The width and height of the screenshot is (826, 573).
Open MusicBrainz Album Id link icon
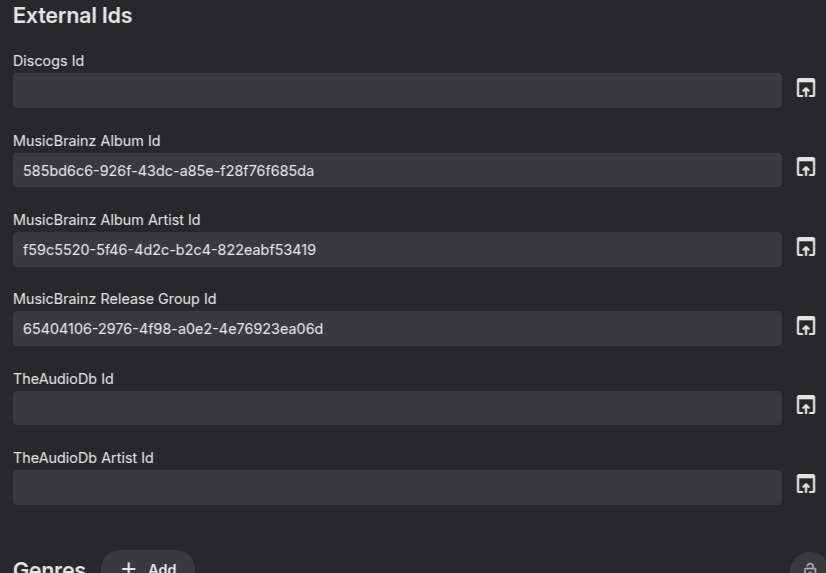[x=805, y=168]
